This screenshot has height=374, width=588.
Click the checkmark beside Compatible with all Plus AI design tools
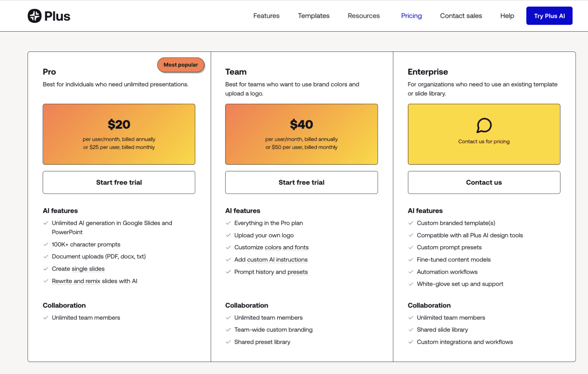(x=411, y=235)
